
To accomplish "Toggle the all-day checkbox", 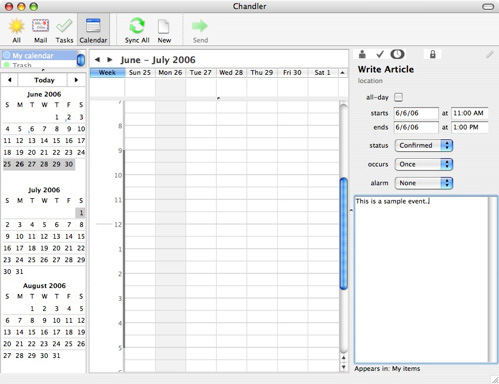I will 398,97.
